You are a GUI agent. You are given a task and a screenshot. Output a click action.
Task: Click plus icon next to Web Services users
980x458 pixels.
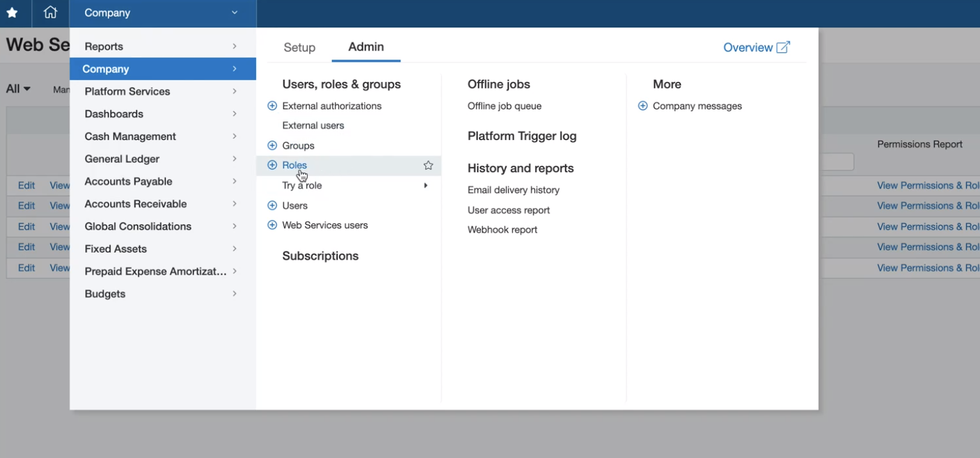pos(272,225)
